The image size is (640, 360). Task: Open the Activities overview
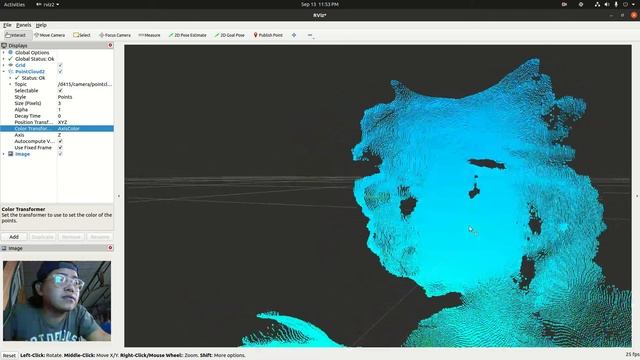(x=14, y=4)
